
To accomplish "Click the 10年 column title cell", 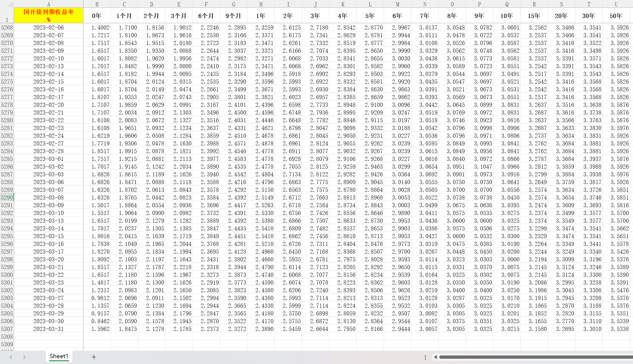I will tap(507, 16).
